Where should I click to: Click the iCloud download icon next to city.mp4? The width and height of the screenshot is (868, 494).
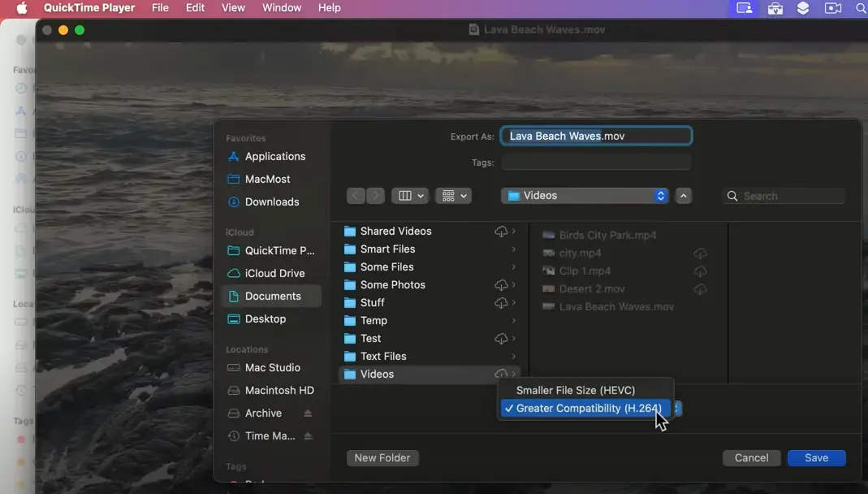(x=700, y=253)
